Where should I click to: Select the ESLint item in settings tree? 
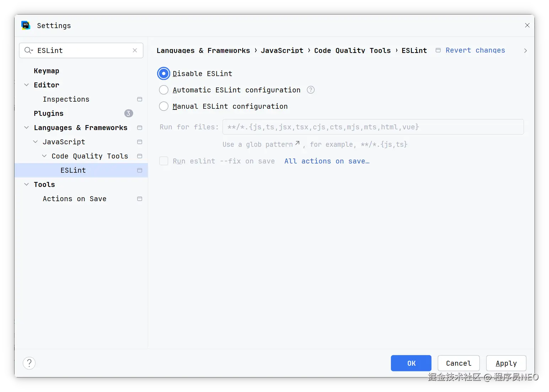point(81,170)
